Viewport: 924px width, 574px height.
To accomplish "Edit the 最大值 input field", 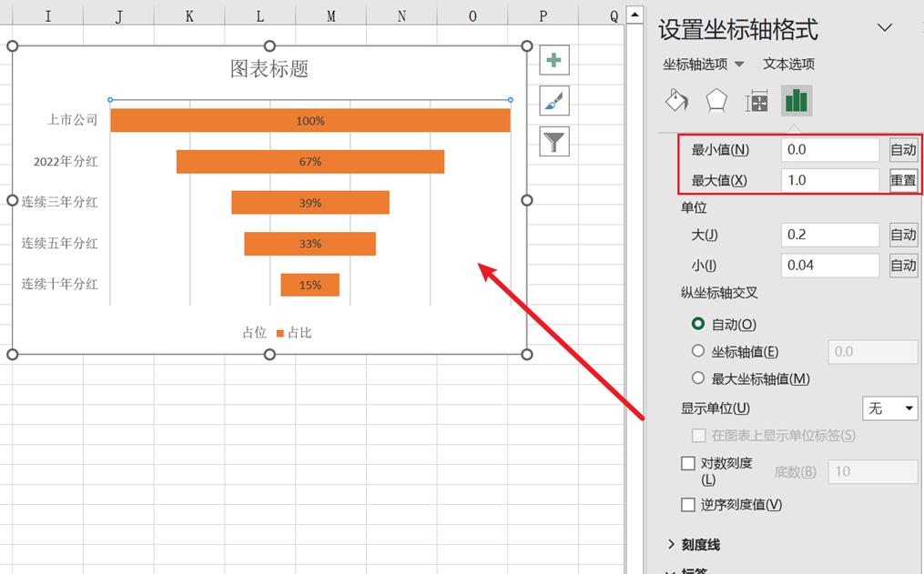I will tap(830, 180).
